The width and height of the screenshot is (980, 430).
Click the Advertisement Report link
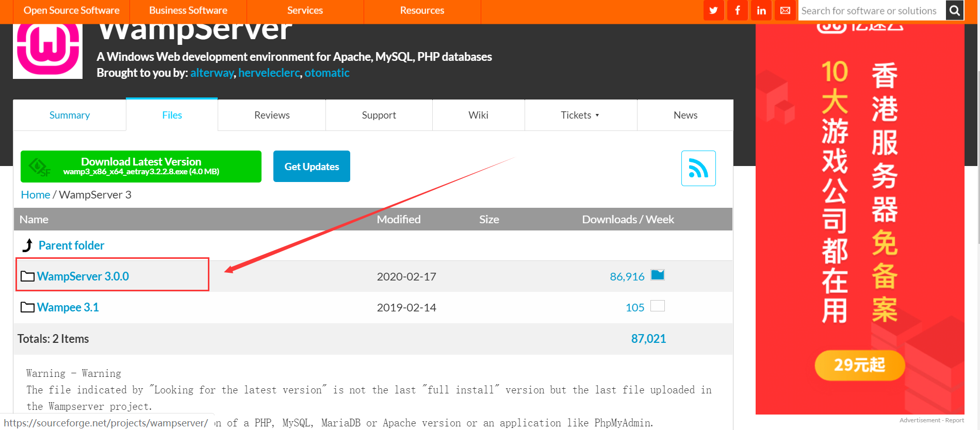pyautogui.click(x=932, y=420)
